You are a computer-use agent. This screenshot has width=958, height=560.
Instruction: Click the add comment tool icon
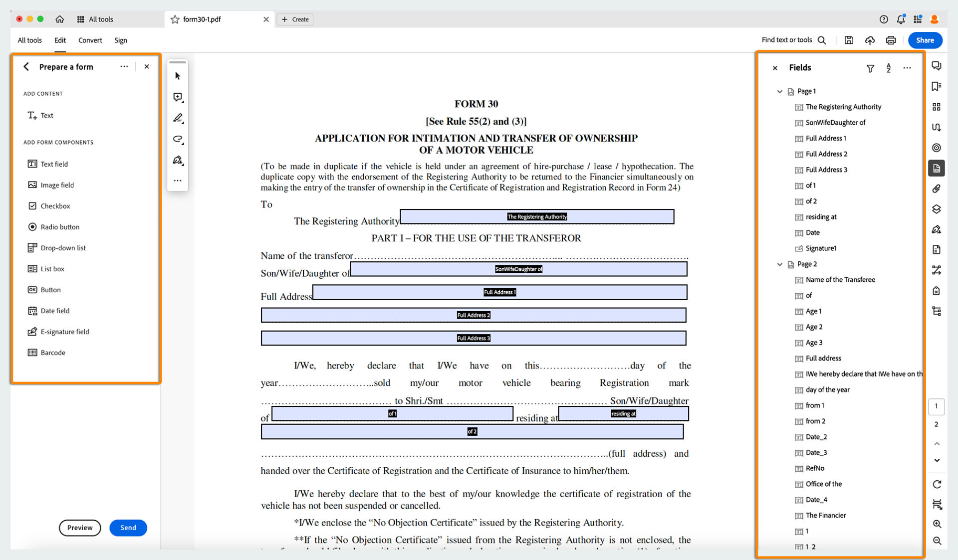click(x=178, y=97)
